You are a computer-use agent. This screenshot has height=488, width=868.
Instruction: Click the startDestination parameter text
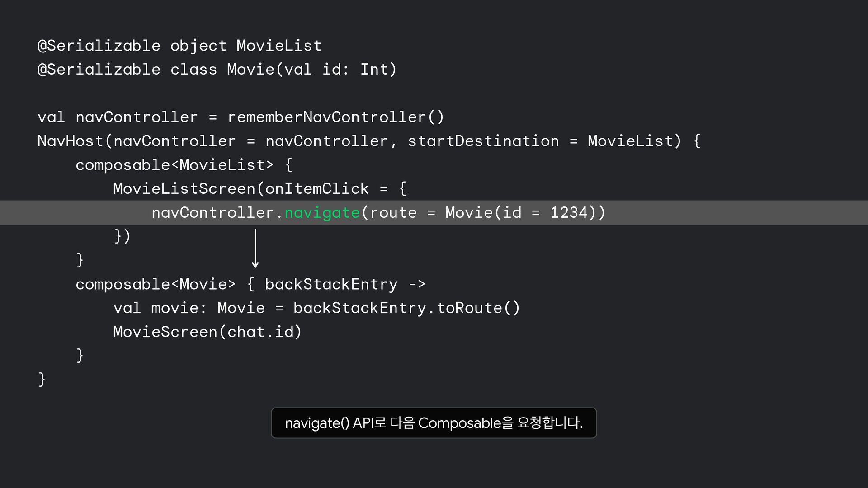pyautogui.click(x=483, y=141)
